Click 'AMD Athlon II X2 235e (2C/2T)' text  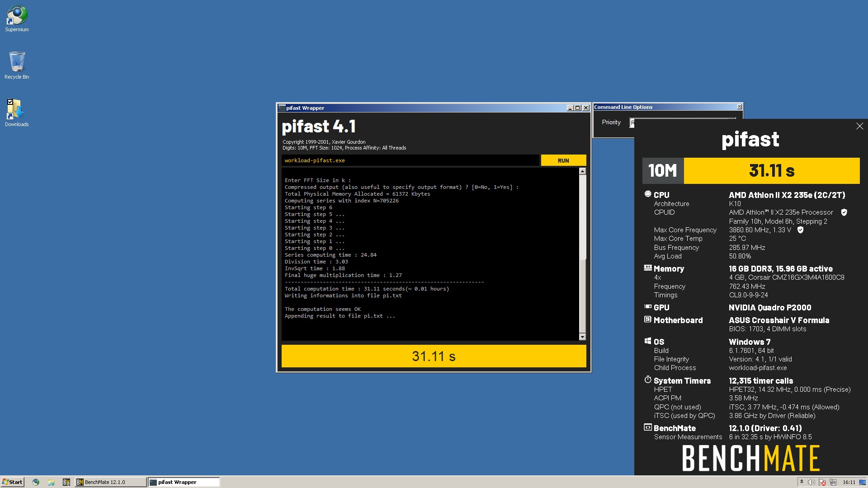(787, 195)
